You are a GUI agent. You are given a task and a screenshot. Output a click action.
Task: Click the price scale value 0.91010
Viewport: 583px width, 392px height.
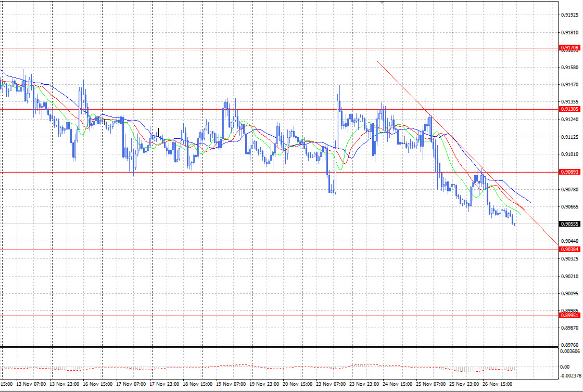569,154
